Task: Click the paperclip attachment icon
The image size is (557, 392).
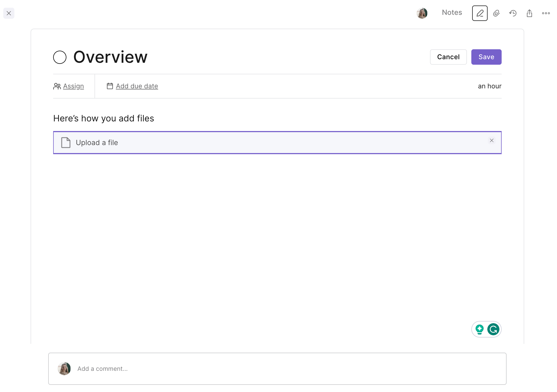Action: (x=496, y=13)
